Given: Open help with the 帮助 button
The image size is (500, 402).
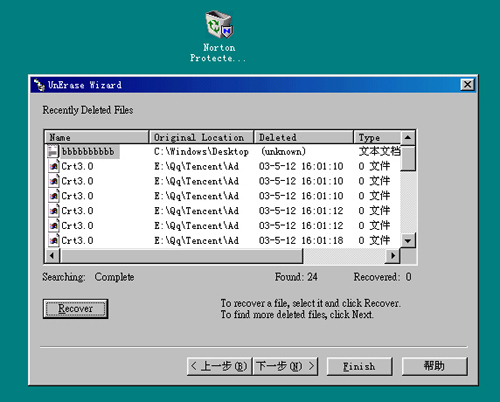Looking at the screenshot, I should [434, 366].
